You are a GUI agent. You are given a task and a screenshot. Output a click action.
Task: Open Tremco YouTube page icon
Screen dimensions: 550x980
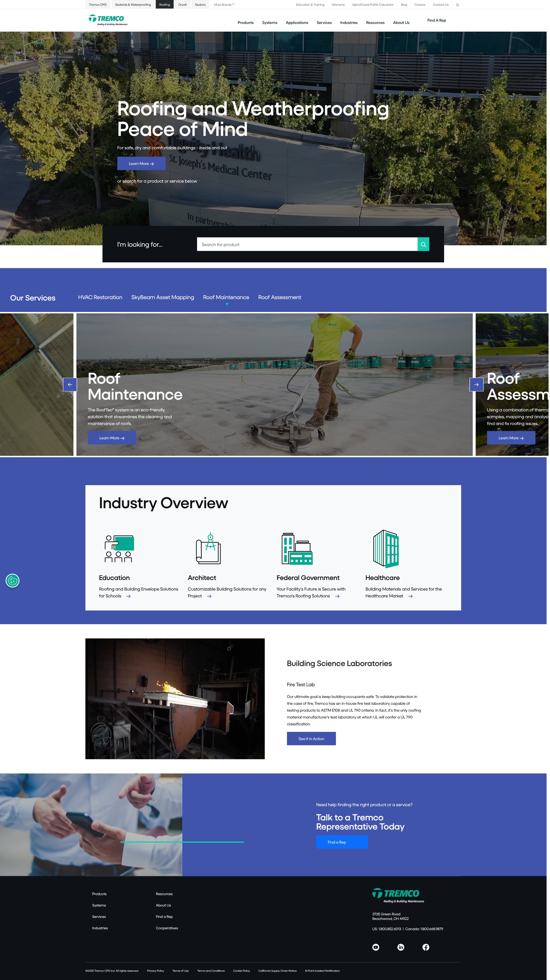(375, 947)
